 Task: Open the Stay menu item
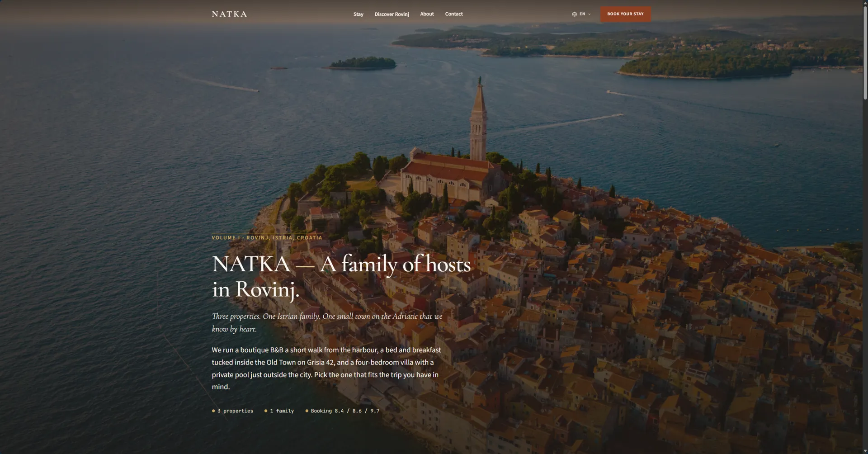click(358, 14)
